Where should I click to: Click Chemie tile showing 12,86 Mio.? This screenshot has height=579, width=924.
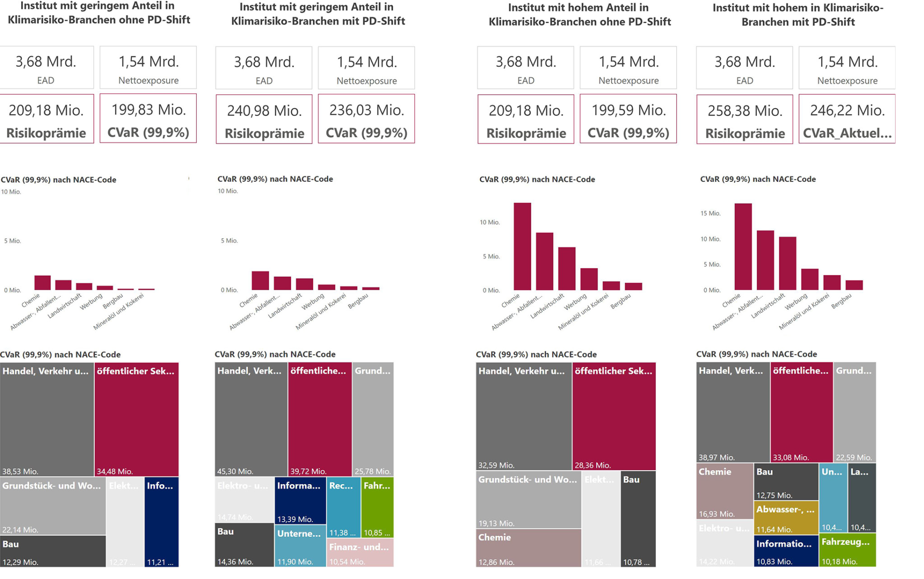[x=528, y=549]
